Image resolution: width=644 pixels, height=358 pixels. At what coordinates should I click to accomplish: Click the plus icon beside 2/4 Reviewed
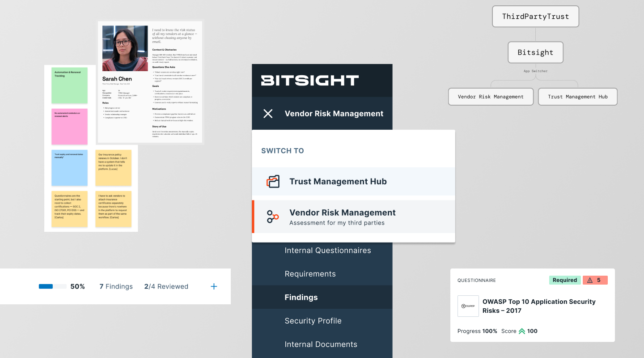click(x=214, y=286)
